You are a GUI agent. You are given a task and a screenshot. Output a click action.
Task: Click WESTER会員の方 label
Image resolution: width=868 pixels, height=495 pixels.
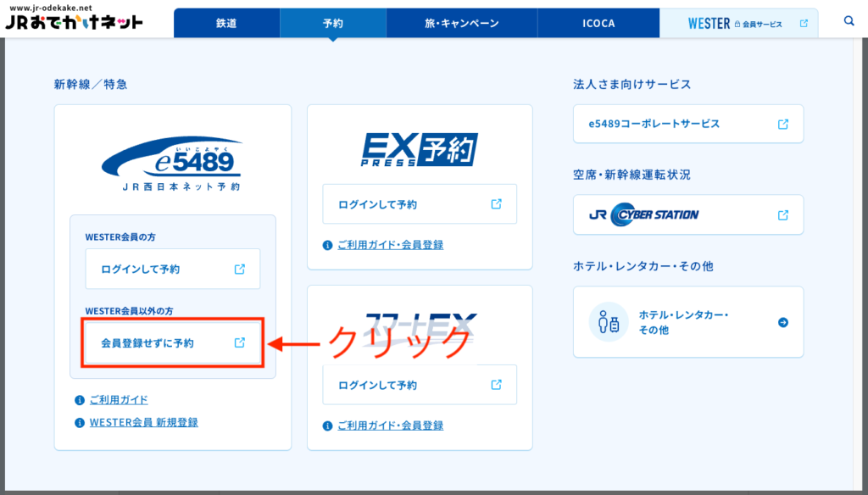(x=120, y=237)
